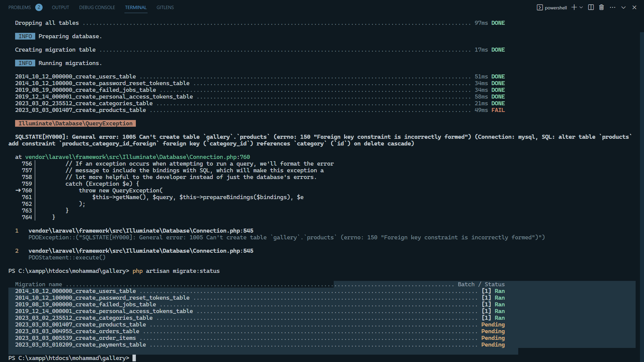Click the Illuminate\Database\QueryException label
Screen dimensions: 644x362
pyautogui.click(x=75, y=123)
